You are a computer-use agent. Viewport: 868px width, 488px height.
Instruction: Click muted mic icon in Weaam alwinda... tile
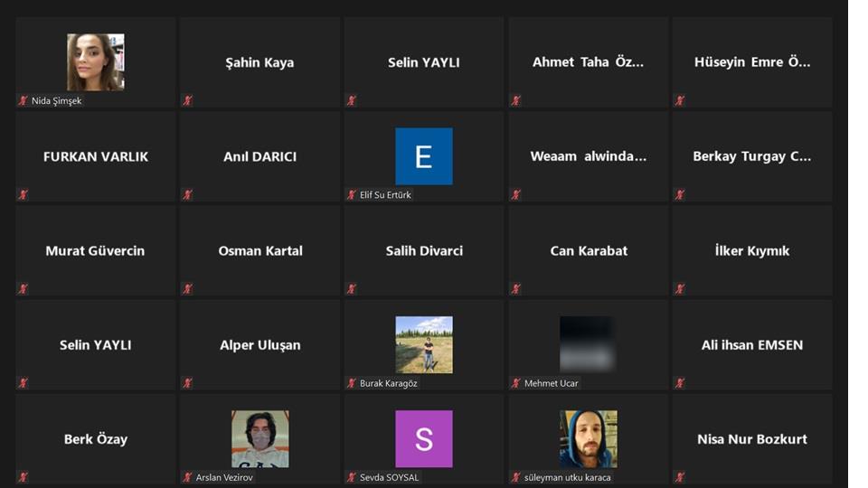[x=516, y=195]
